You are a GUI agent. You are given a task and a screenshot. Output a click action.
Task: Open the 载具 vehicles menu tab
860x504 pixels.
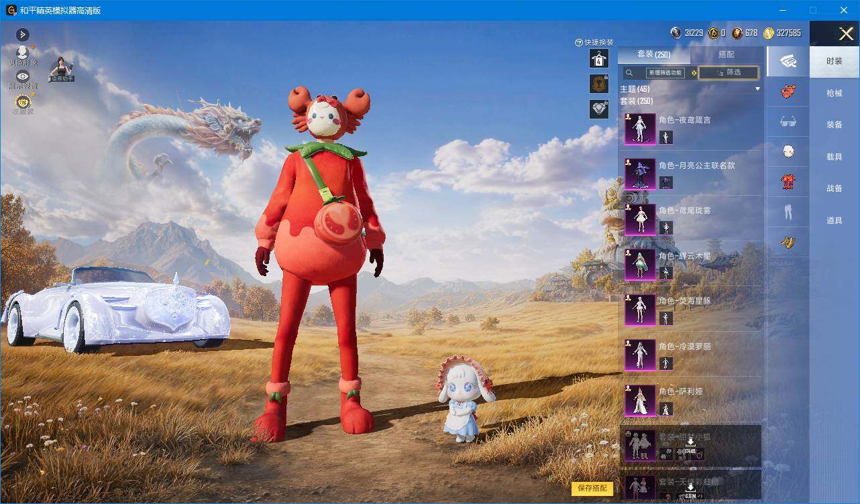(x=835, y=157)
